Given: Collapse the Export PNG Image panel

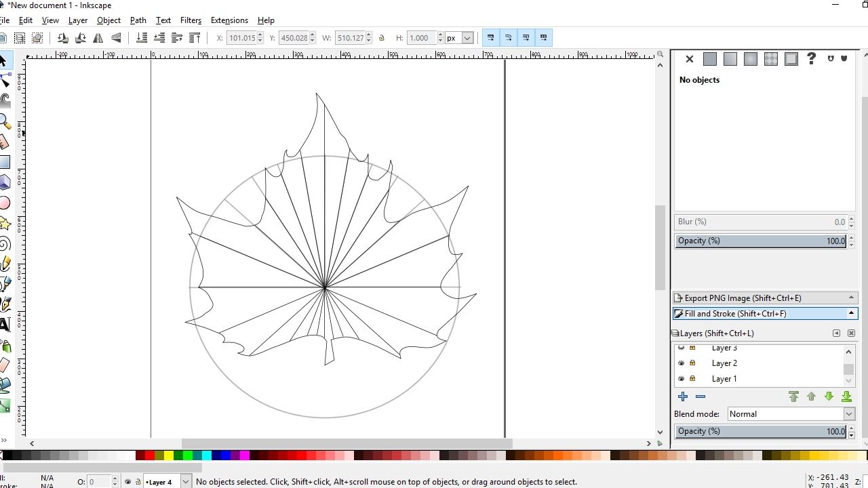Looking at the screenshot, I should click(x=850, y=297).
